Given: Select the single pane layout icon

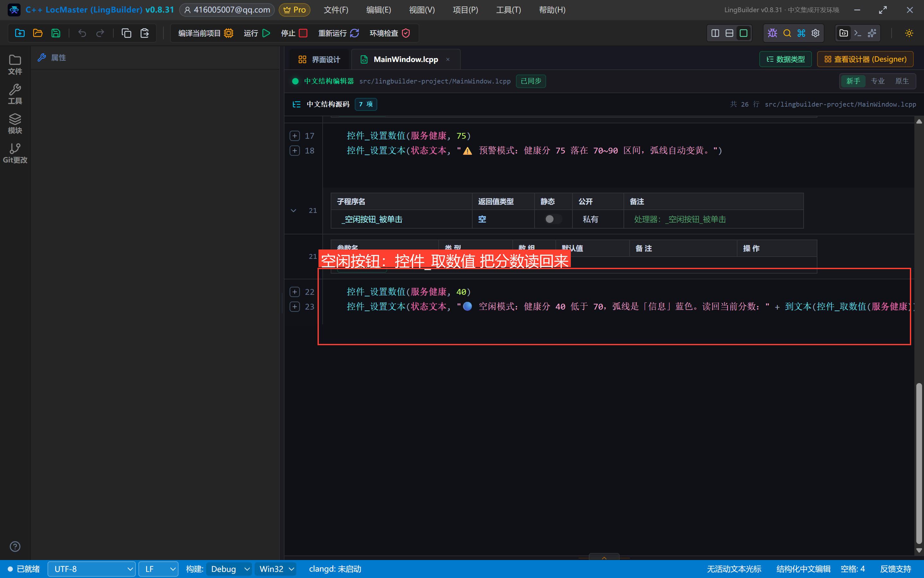Looking at the screenshot, I should coord(743,33).
